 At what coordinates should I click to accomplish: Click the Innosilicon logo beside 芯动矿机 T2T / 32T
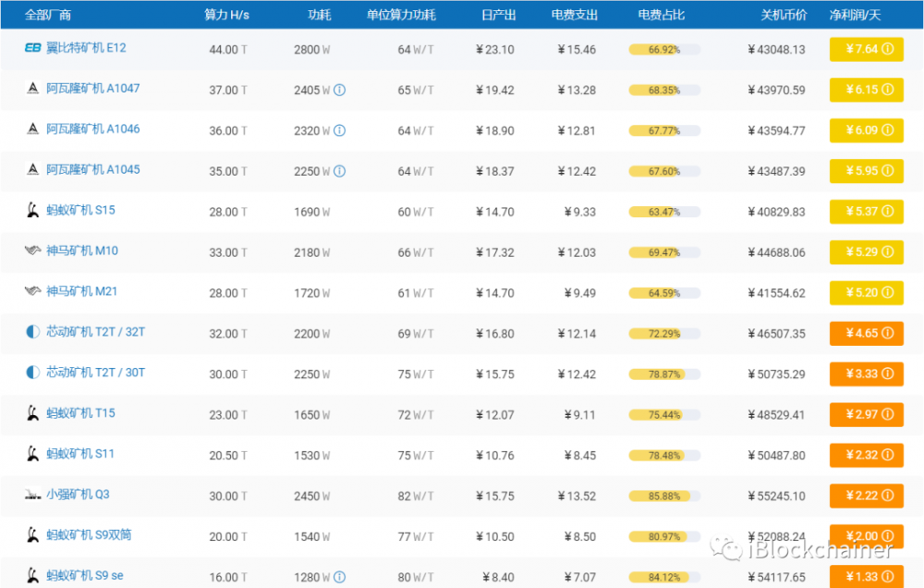(x=32, y=332)
